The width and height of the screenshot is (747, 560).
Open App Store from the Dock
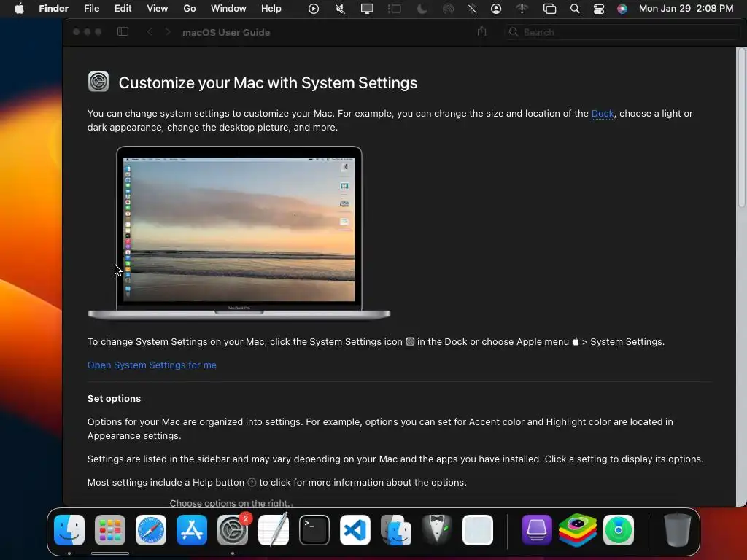point(192,529)
